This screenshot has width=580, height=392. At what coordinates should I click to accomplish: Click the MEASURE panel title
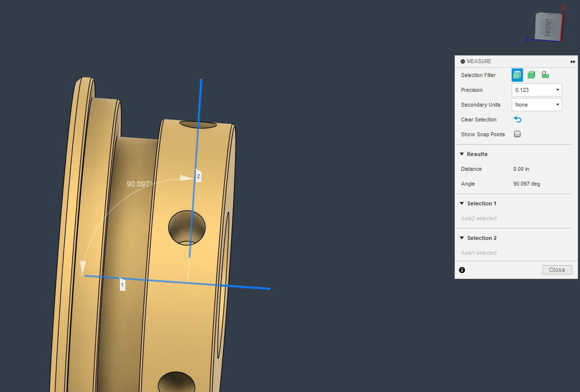click(479, 61)
